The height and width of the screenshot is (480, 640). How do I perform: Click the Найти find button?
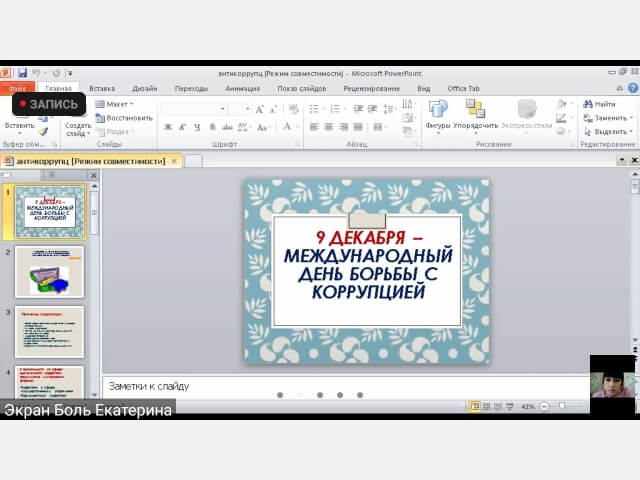pos(599,104)
